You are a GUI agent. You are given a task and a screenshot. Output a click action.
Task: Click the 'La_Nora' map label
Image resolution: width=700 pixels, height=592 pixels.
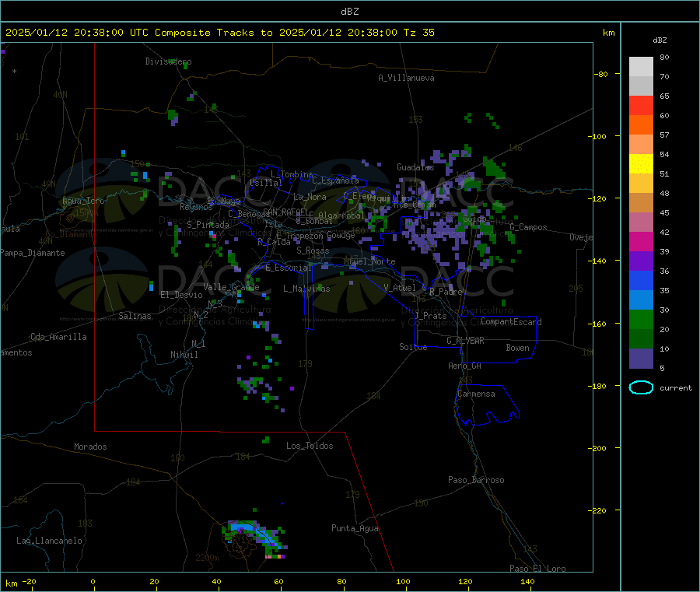310,197
